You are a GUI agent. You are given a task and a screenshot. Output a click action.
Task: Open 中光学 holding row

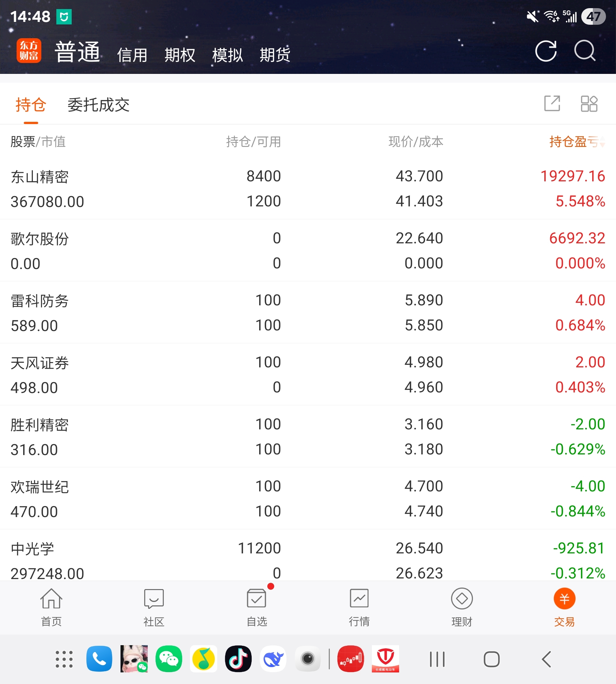point(308,555)
